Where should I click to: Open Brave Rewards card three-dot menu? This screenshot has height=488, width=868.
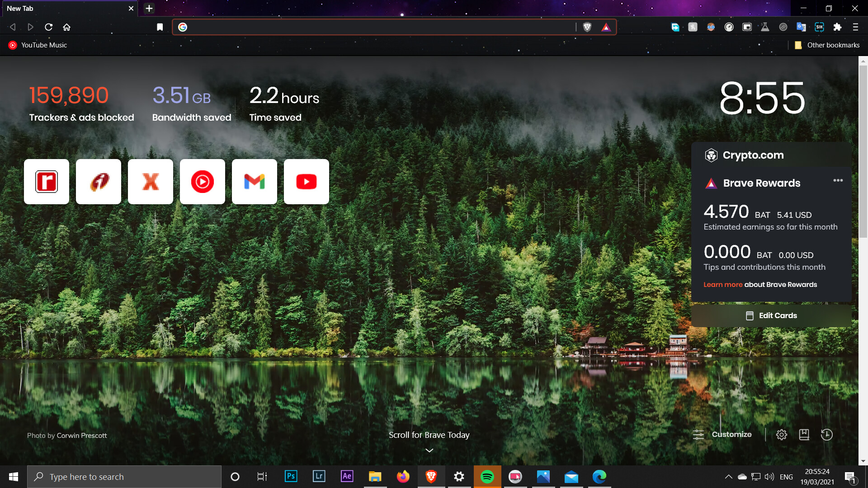[x=838, y=180]
